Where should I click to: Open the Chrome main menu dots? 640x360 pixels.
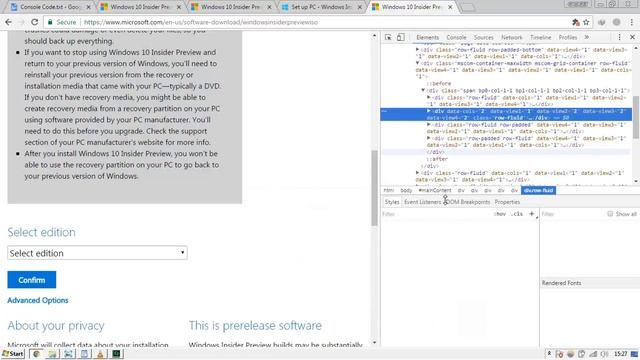pyautogui.click(x=632, y=22)
